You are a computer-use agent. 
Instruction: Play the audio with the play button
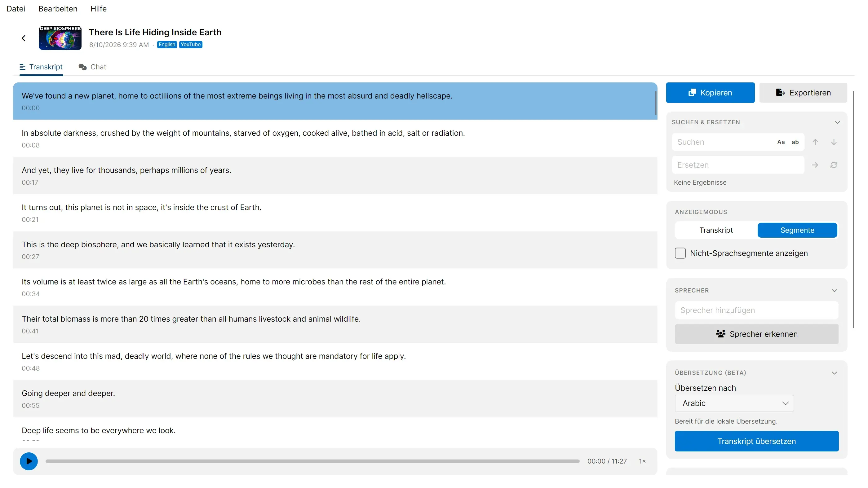coord(29,461)
